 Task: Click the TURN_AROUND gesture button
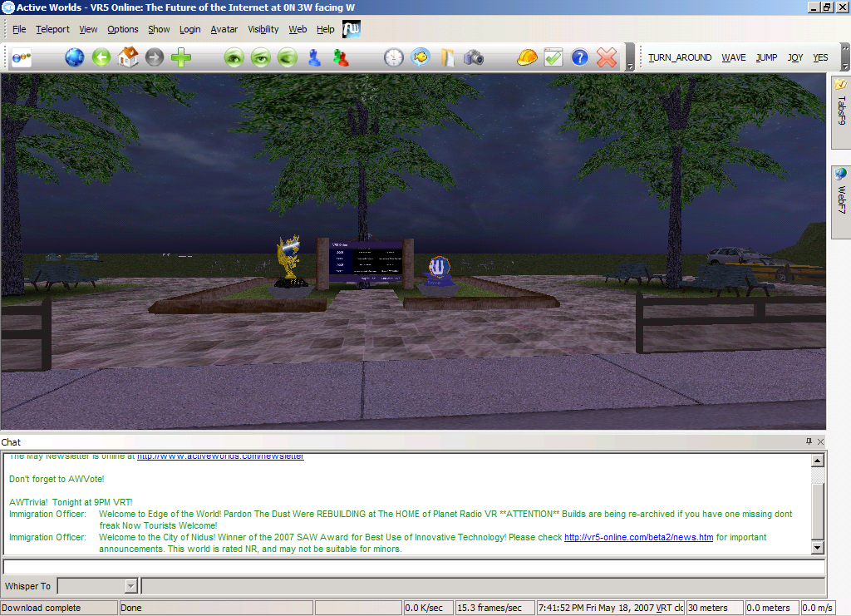pyautogui.click(x=680, y=57)
